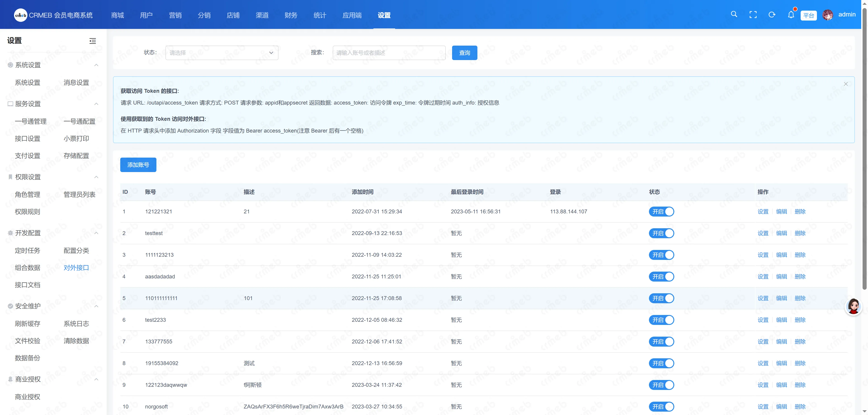Open 消息设置 in the sidebar
The image size is (868, 415).
76,83
